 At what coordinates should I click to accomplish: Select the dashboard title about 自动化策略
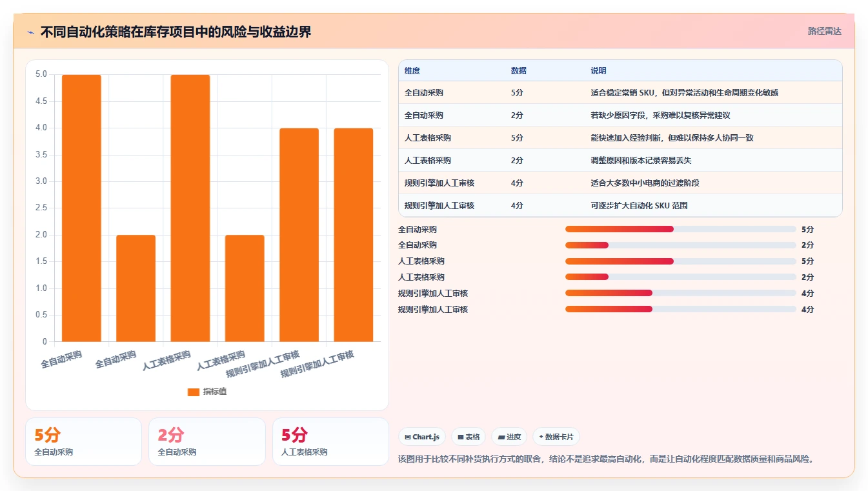pyautogui.click(x=176, y=32)
